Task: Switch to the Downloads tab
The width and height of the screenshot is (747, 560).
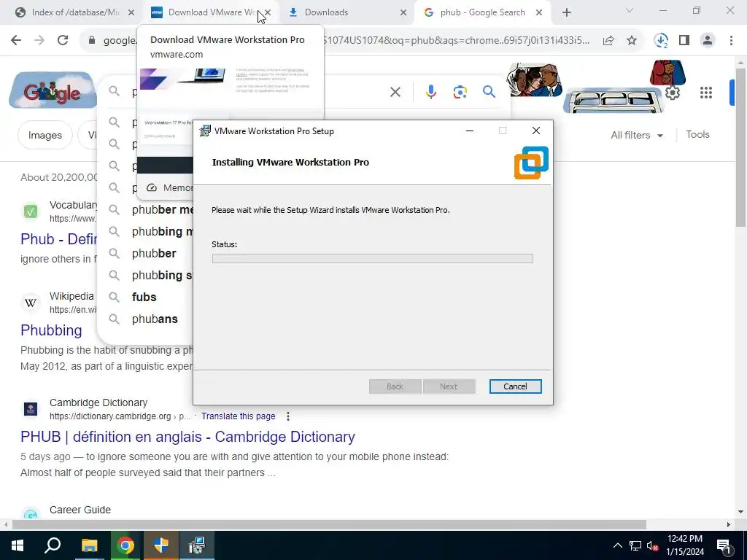Action: coord(349,12)
